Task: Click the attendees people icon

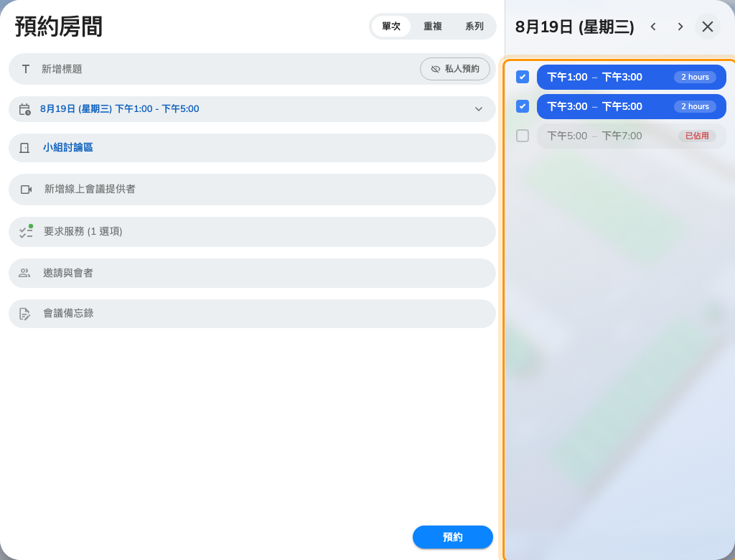Action: click(x=24, y=273)
